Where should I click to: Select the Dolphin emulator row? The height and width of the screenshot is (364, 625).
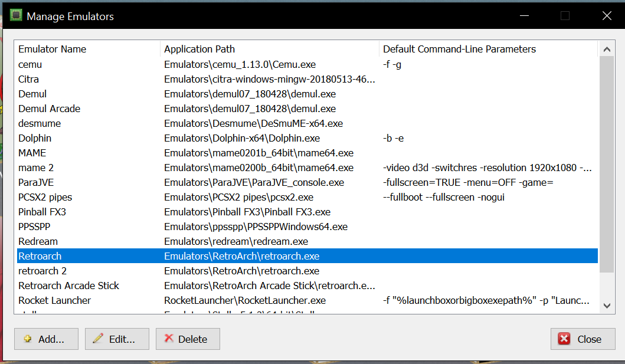coord(307,138)
